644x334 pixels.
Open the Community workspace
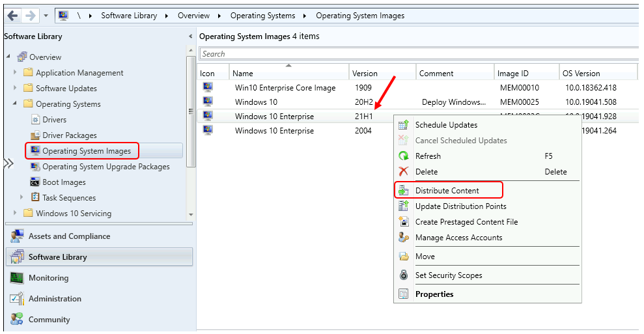point(99,319)
